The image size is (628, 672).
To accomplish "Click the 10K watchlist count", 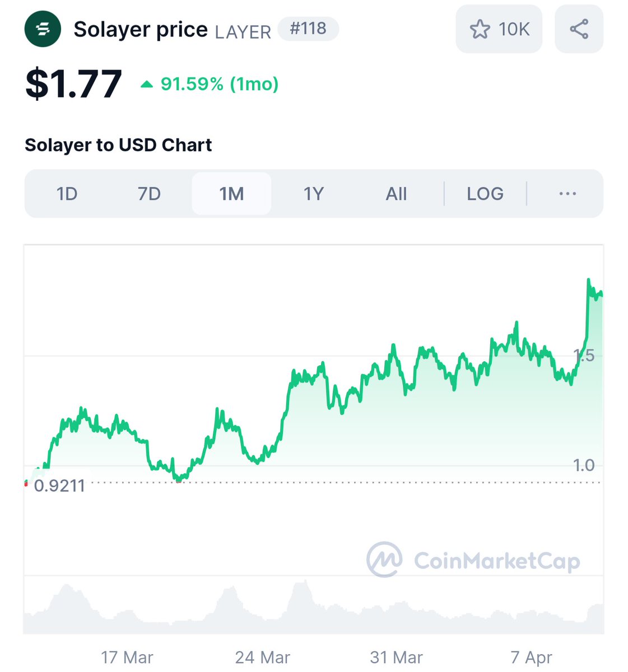I will [514, 29].
